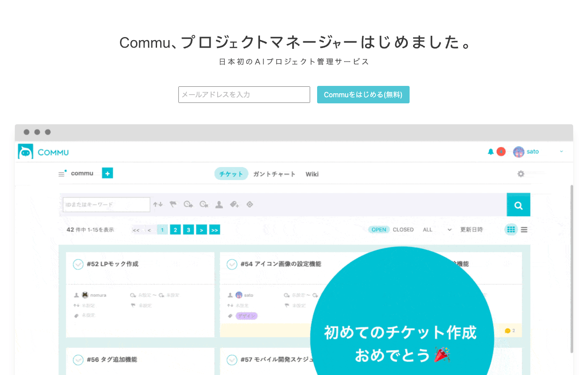
Task: Click the start date clock filter icon
Action: (x=188, y=204)
